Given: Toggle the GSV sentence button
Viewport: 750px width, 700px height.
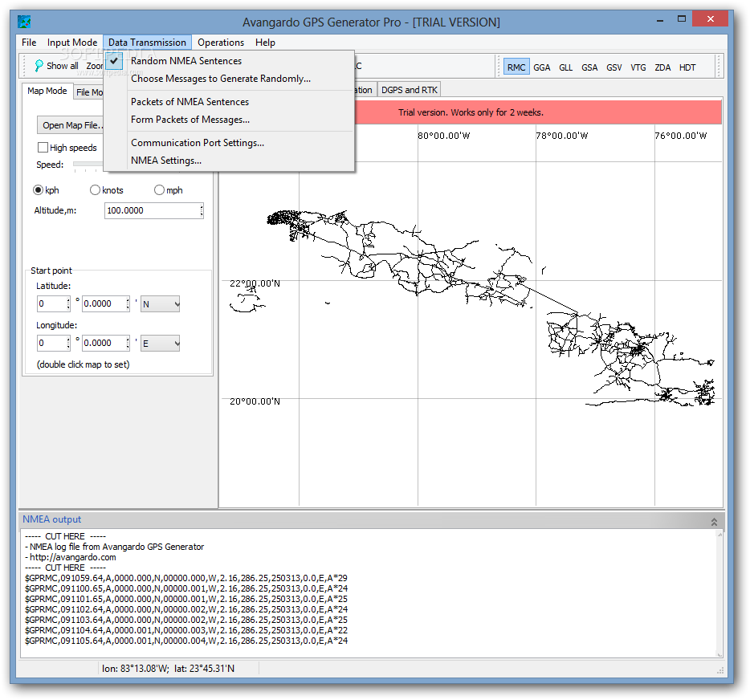Looking at the screenshot, I should tap(613, 67).
